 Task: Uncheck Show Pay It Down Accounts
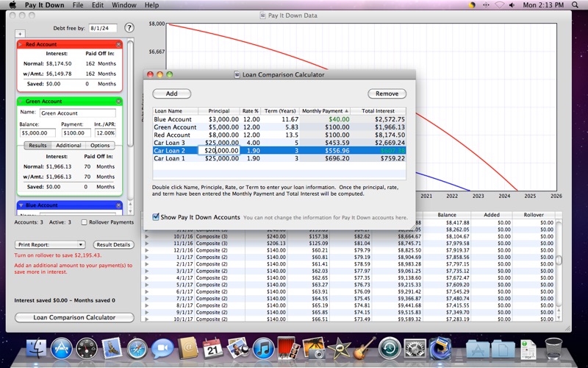coord(156,217)
